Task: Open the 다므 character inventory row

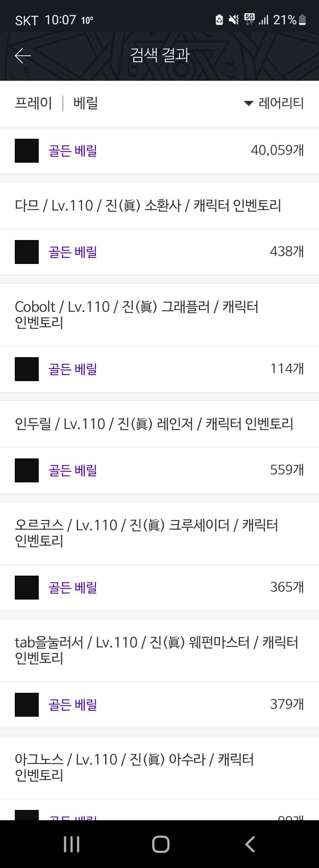Action: (x=148, y=206)
